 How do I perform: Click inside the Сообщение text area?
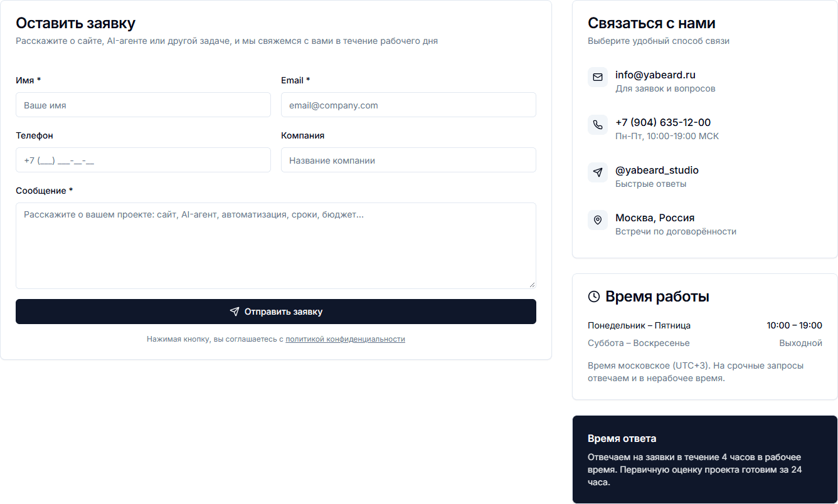pyautogui.click(x=276, y=246)
